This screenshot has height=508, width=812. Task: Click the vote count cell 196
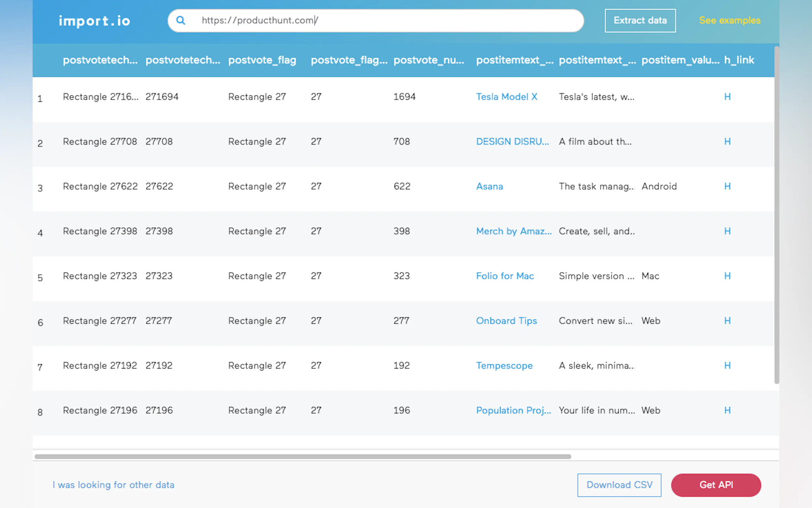click(402, 410)
